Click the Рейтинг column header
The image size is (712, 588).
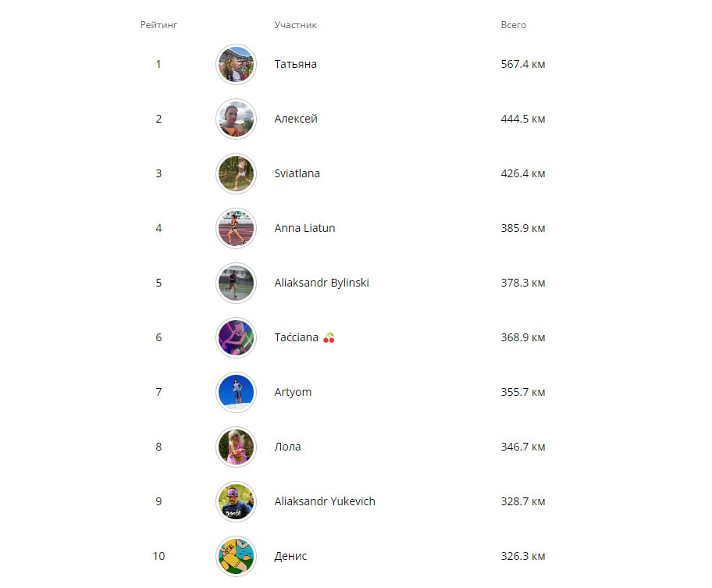coord(158,25)
